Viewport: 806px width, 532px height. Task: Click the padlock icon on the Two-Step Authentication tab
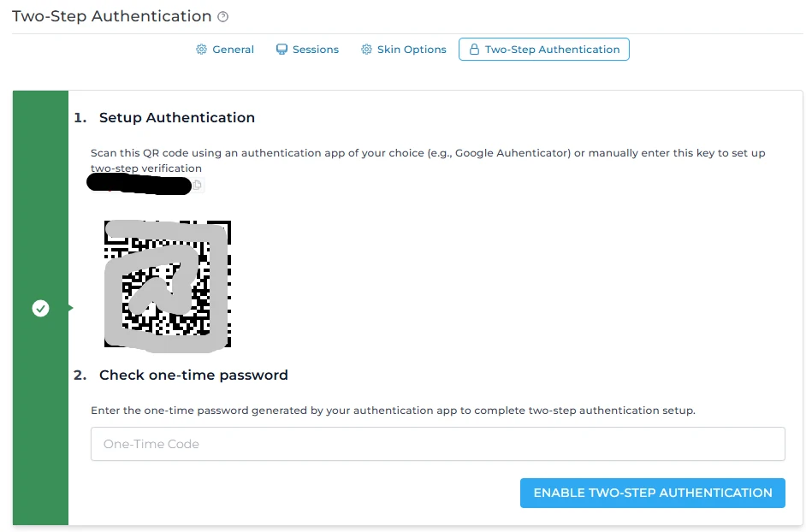474,50
